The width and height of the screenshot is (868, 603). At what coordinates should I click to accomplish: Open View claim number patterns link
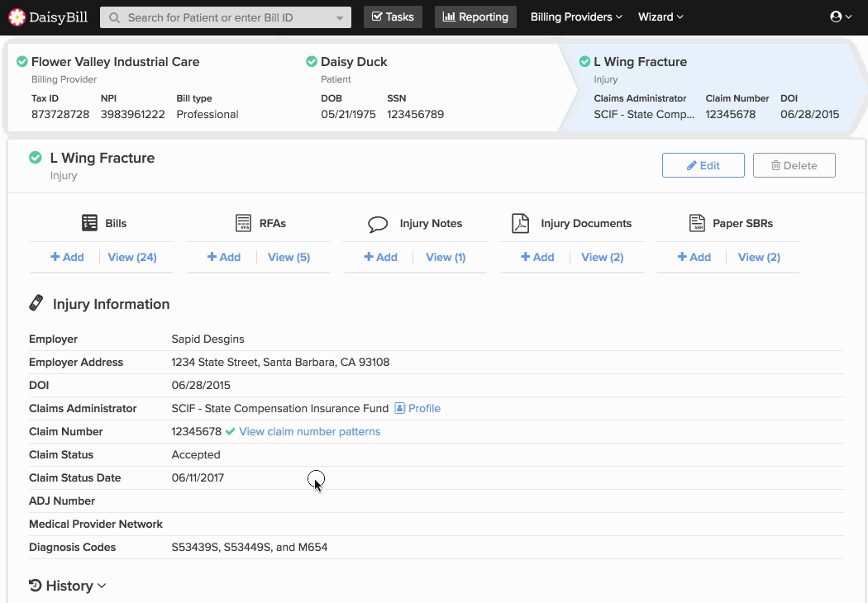click(x=309, y=431)
